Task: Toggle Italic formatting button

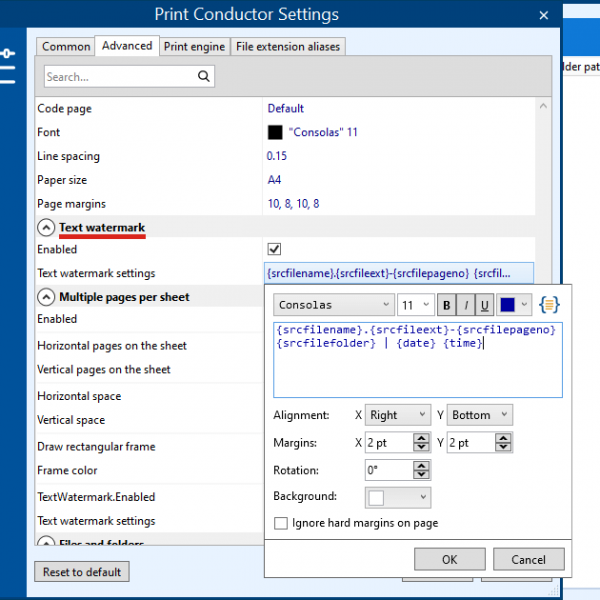Action: [x=465, y=305]
